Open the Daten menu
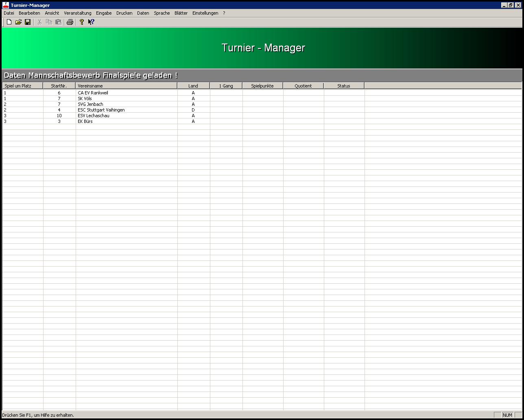The height and width of the screenshot is (420, 524). pos(143,13)
